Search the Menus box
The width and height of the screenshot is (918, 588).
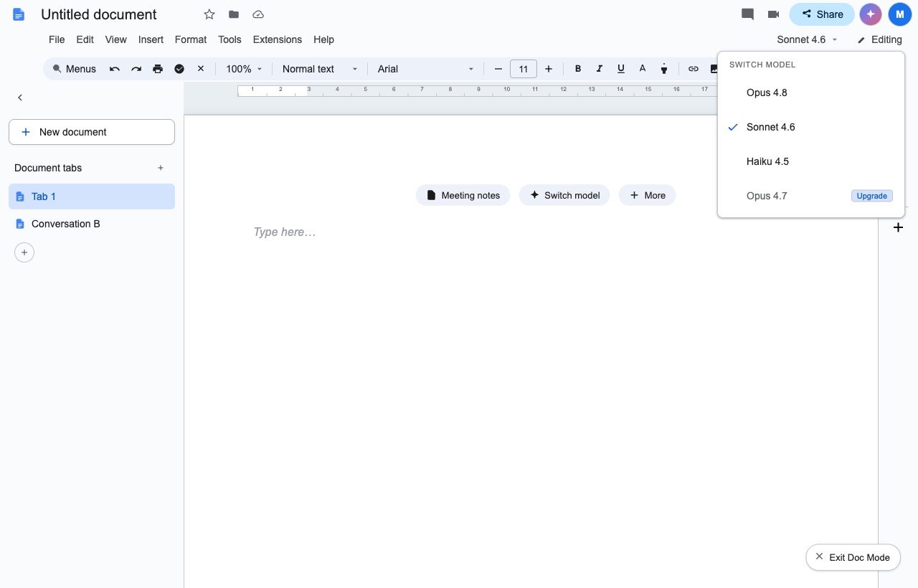tap(75, 69)
